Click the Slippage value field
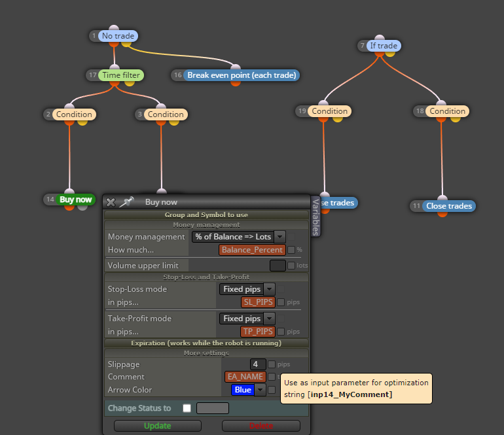 pos(258,364)
